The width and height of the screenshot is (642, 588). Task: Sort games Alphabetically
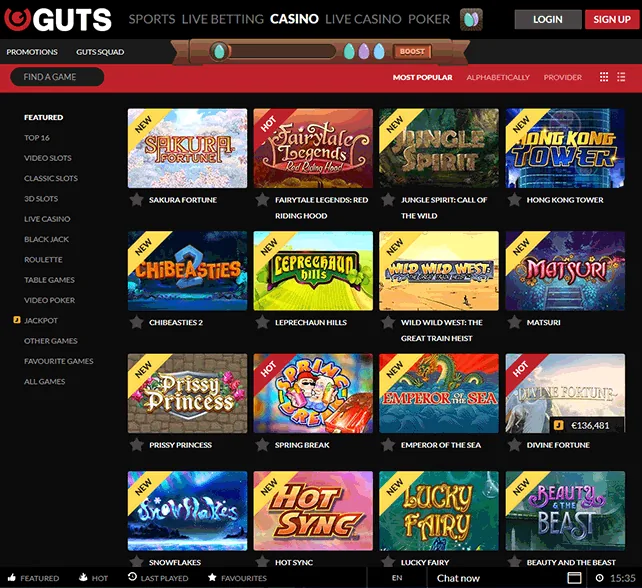pos(497,78)
